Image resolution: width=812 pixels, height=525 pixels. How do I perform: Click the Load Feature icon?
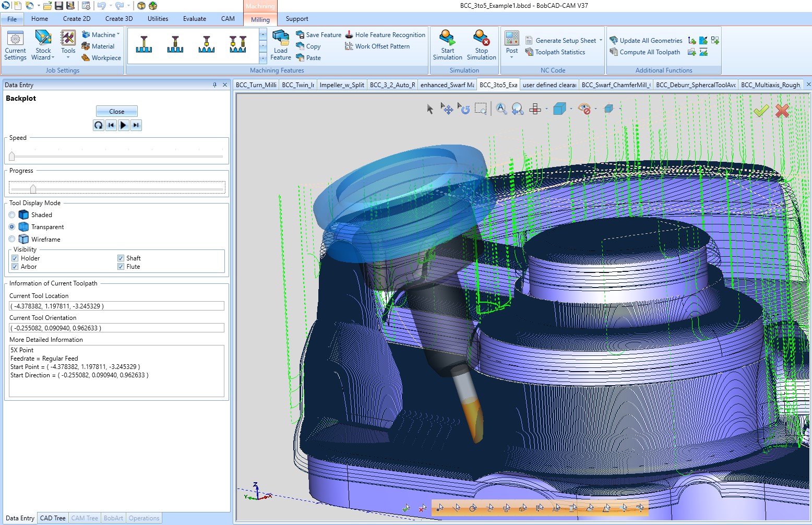pyautogui.click(x=281, y=45)
